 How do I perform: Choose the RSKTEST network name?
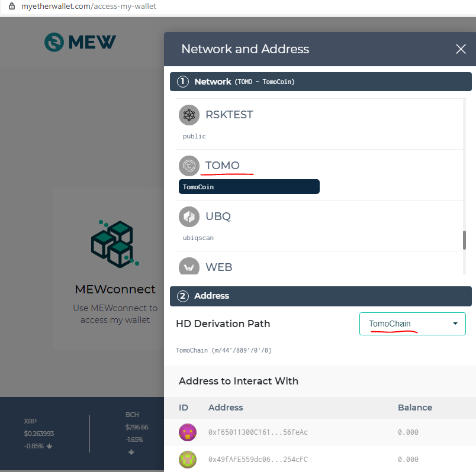tap(229, 115)
